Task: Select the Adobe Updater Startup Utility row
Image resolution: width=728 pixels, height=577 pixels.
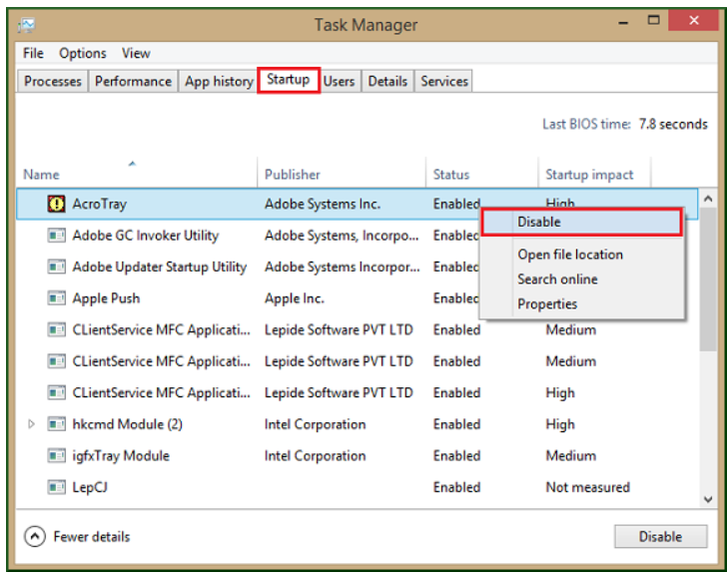Action: click(x=357, y=267)
